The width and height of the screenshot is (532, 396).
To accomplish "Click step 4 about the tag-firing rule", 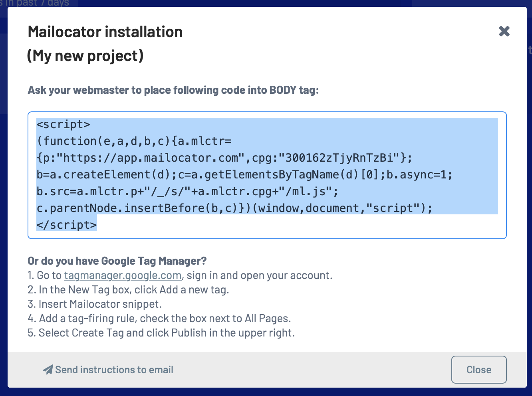I will [x=159, y=319].
